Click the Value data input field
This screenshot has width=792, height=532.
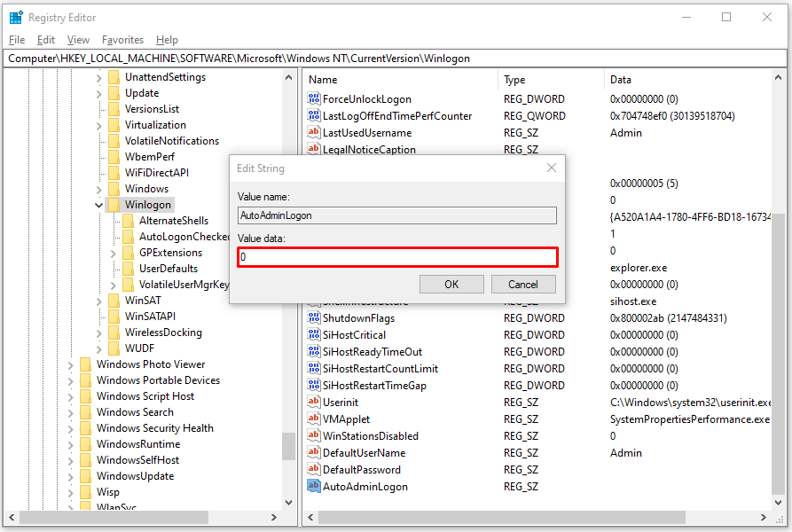pyautogui.click(x=397, y=257)
